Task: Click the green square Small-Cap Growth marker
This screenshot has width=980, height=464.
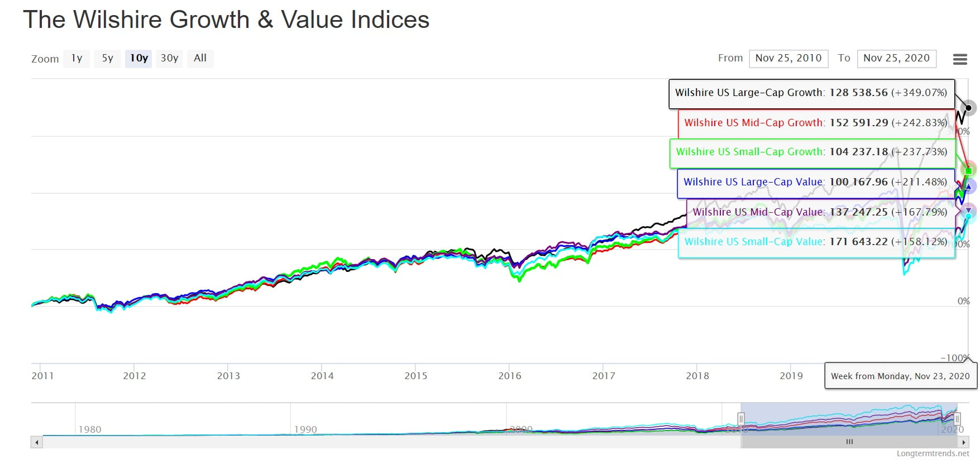Action: (969, 170)
